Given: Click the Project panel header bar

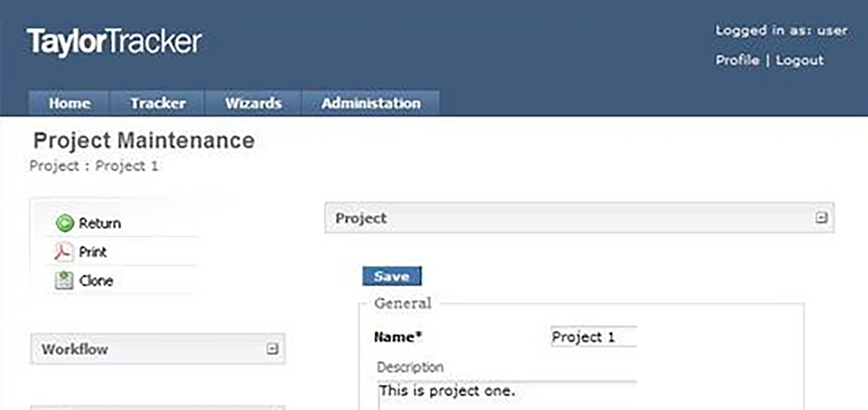Looking at the screenshot, I should coord(579,218).
